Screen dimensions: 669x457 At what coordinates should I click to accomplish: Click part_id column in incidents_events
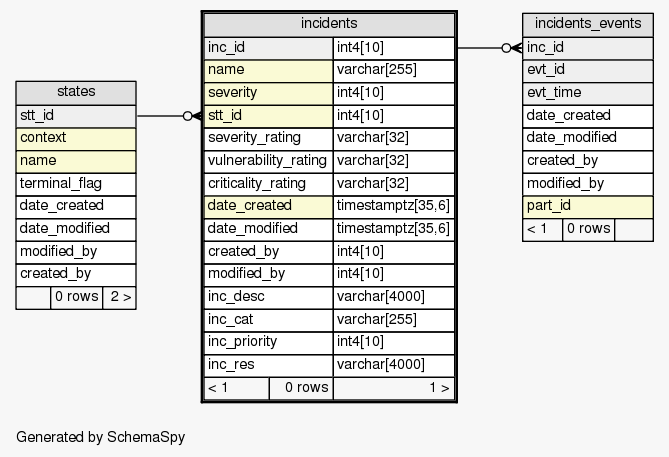point(588,206)
